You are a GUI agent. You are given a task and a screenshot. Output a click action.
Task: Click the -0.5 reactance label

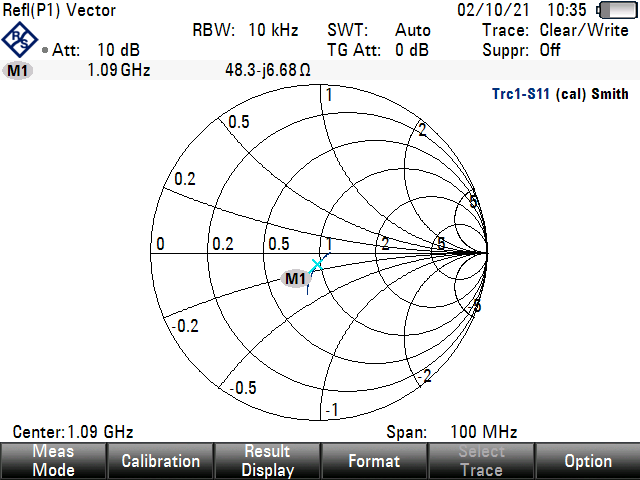(x=243, y=388)
